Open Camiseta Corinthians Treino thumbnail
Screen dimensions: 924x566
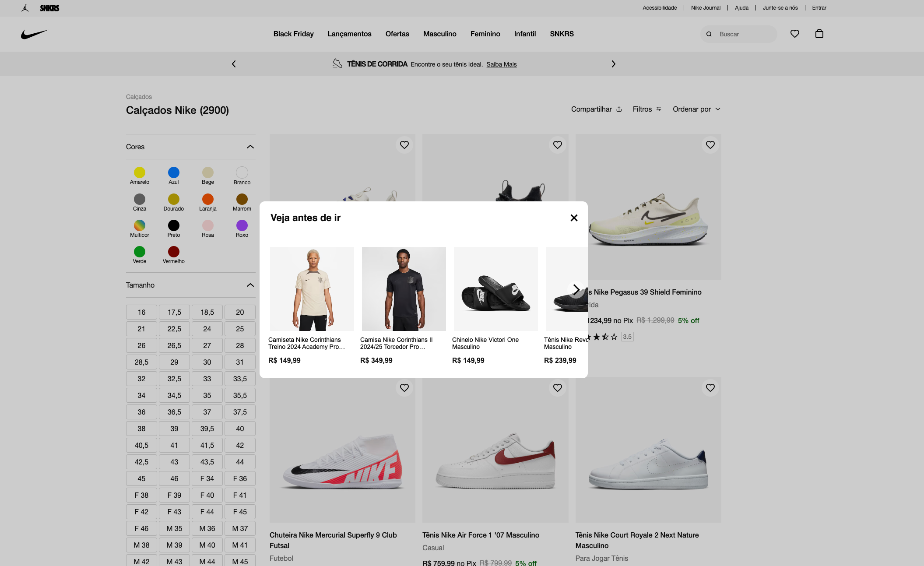[312, 289]
